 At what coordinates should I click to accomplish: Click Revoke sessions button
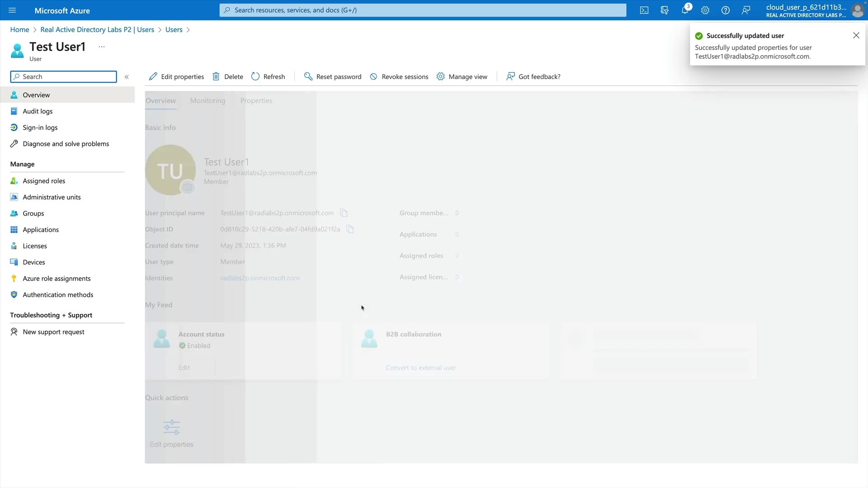tap(399, 77)
